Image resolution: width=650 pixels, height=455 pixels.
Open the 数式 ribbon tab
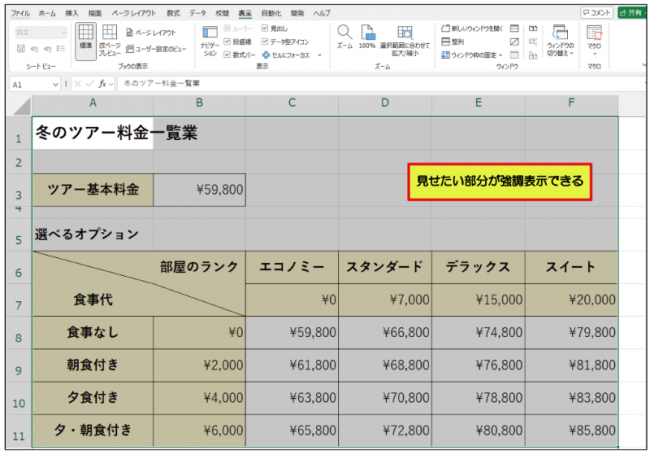point(174,12)
